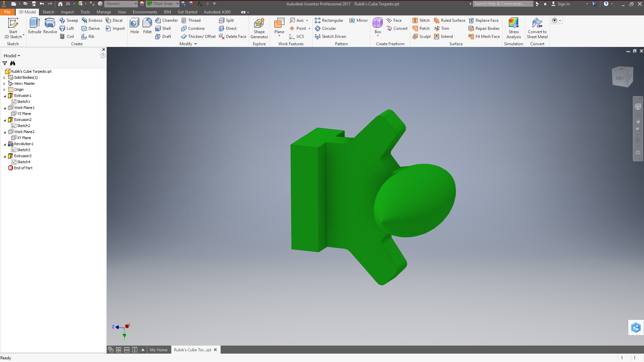Click the Undo arrow

(x=42, y=4)
